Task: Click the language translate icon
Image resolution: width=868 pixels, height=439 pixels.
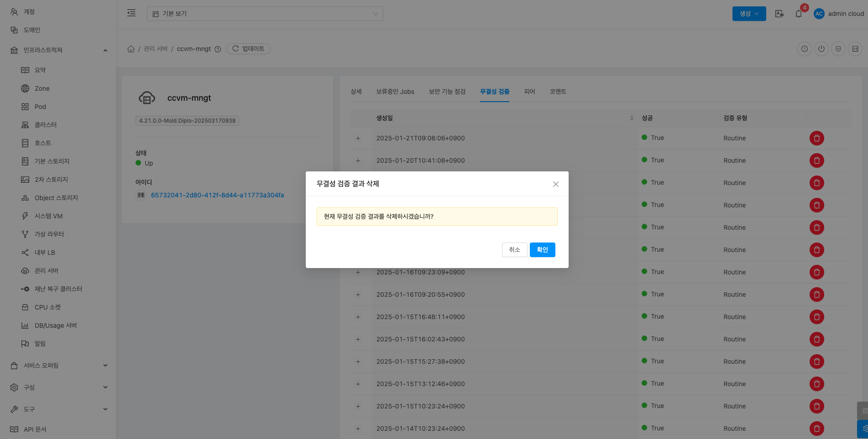Action: (x=779, y=14)
